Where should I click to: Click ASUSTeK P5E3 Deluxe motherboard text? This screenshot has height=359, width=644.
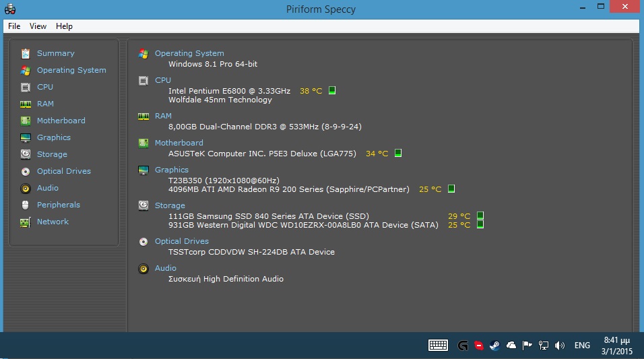pos(262,154)
